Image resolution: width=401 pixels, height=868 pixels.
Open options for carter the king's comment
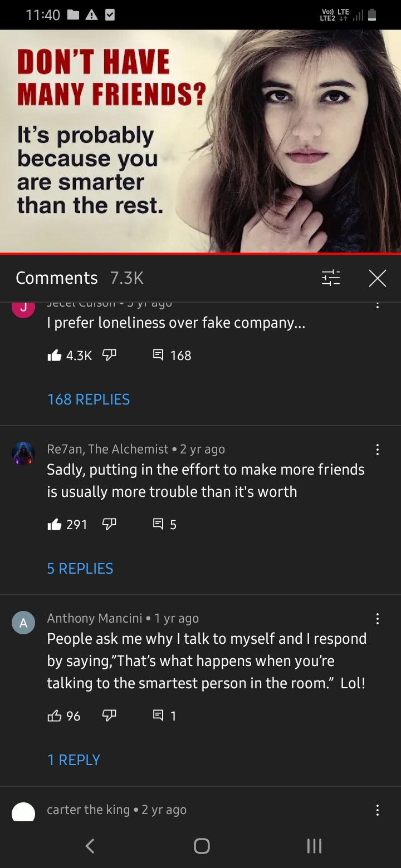point(377,810)
